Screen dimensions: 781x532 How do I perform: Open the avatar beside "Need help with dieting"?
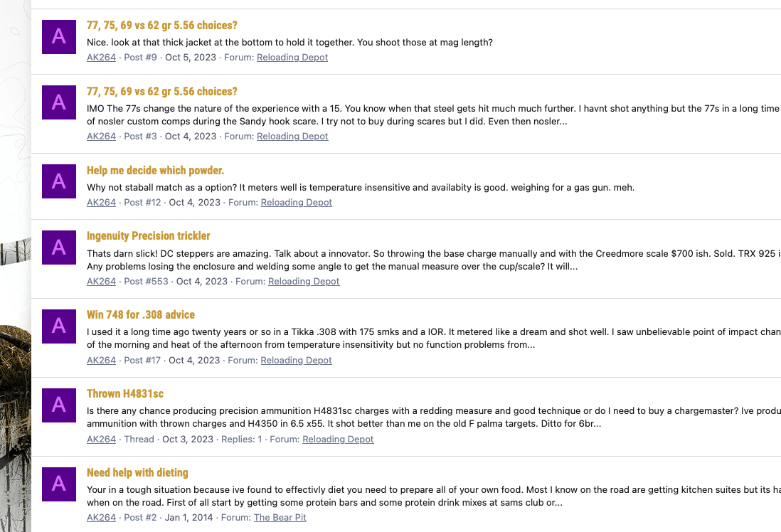coord(59,484)
